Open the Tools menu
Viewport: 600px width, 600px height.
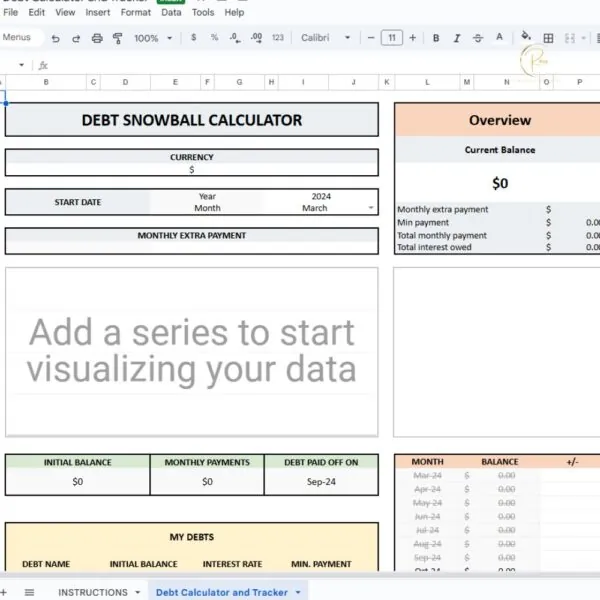click(203, 12)
